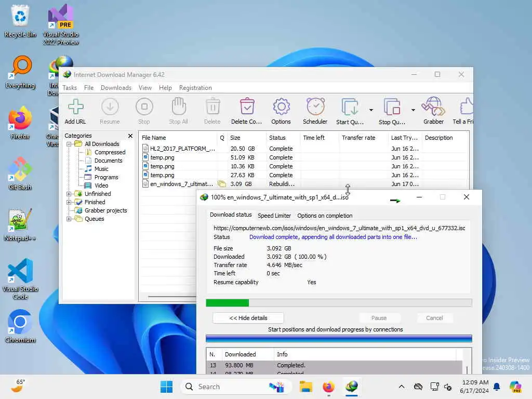The image size is (532, 399).
Task: Select the HL2_2017_PLATFORM download row
Action: (x=304, y=149)
